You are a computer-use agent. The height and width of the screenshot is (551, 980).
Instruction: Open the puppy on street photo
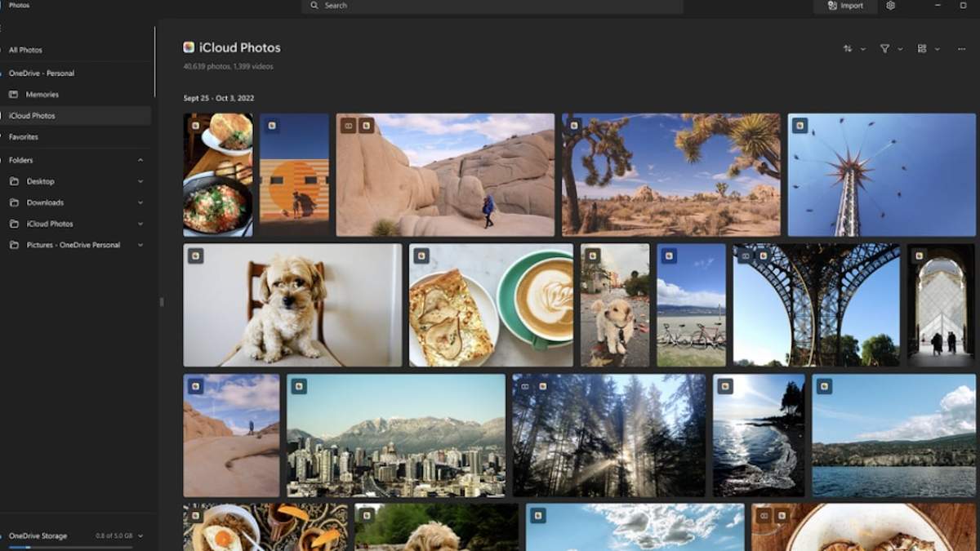615,305
